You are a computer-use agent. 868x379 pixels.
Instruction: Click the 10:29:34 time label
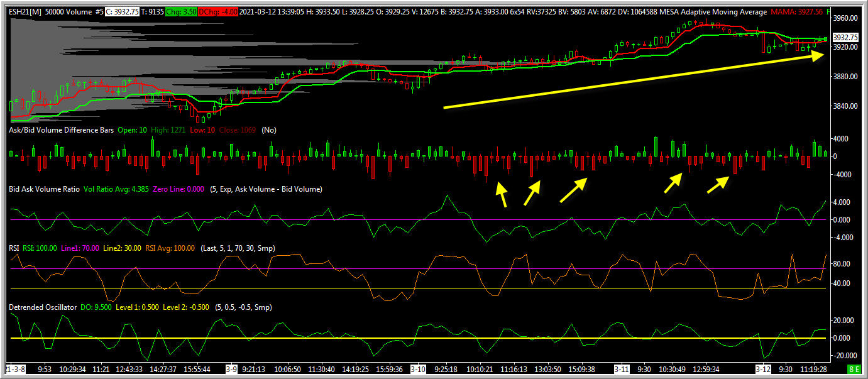pyautogui.click(x=72, y=369)
